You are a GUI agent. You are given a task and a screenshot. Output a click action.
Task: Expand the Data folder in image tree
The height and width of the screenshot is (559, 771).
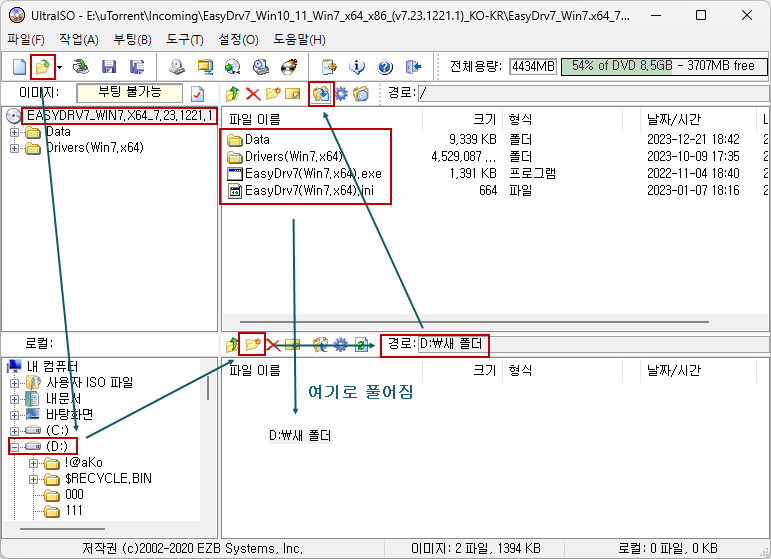tap(14, 132)
